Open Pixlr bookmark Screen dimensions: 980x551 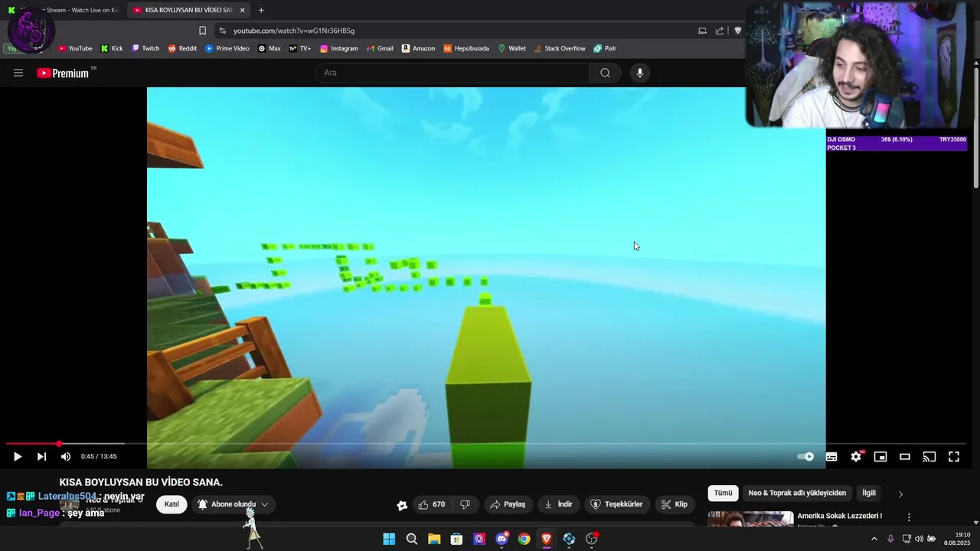(x=605, y=48)
